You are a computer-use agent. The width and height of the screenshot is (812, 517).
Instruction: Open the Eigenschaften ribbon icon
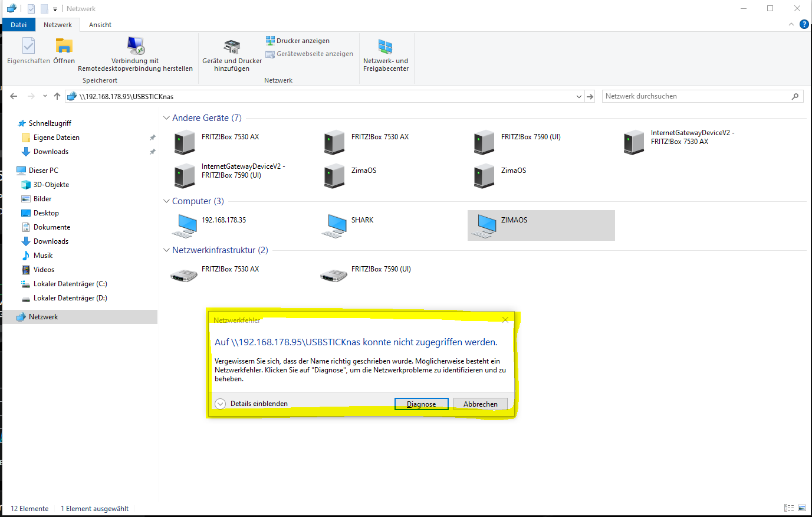pyautogui.click(x=28, y=51)
